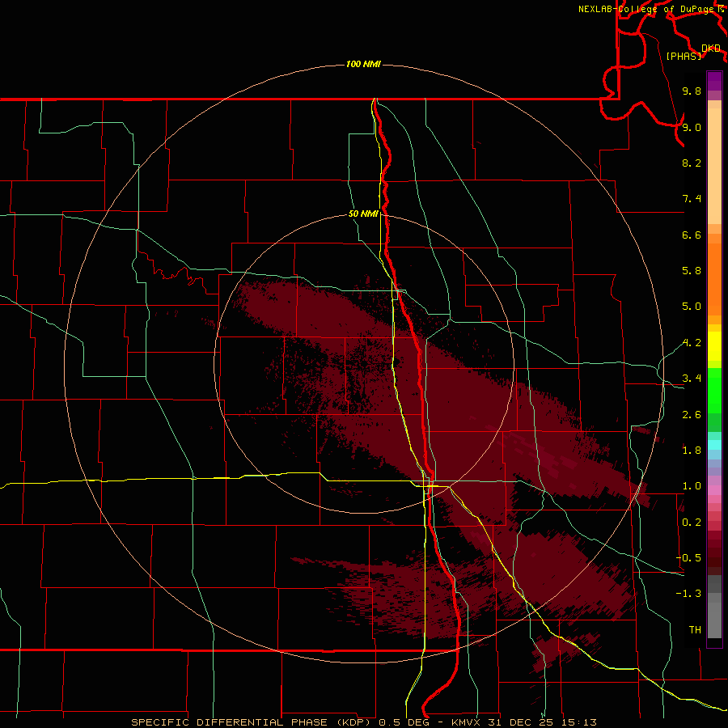Click the 8.2 scale value label
Screen dimensions: 728x728
tap(692, 163)
